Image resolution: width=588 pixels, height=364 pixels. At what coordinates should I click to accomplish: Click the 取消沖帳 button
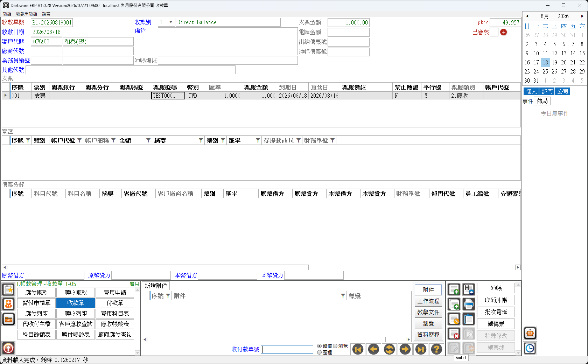[x=496, y=300]
